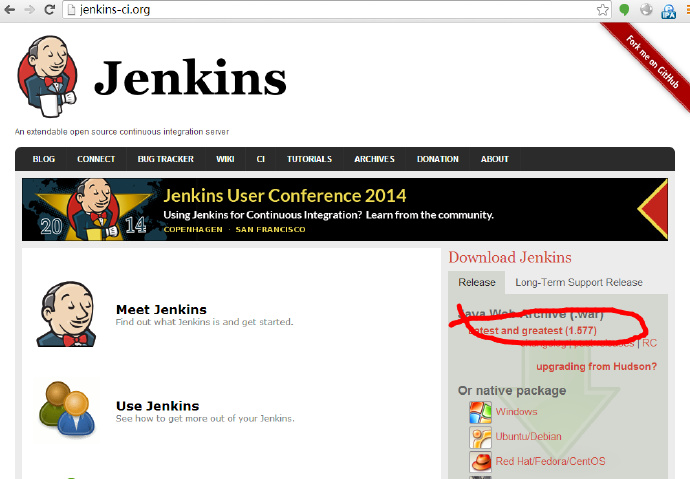Click Find out what Jenkins is text
This screenshot has width=690, height=479.
[x=204, y=322]
